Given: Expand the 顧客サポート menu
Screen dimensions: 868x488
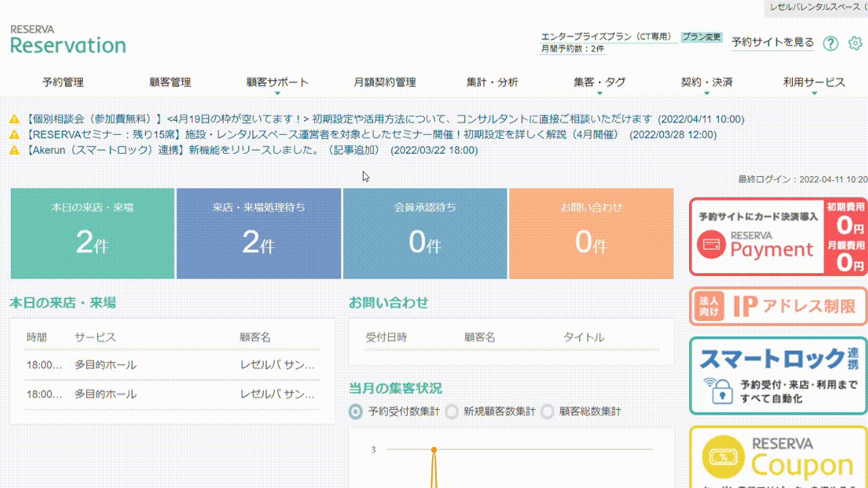Looking at the screenshot, I should [277, 83].
